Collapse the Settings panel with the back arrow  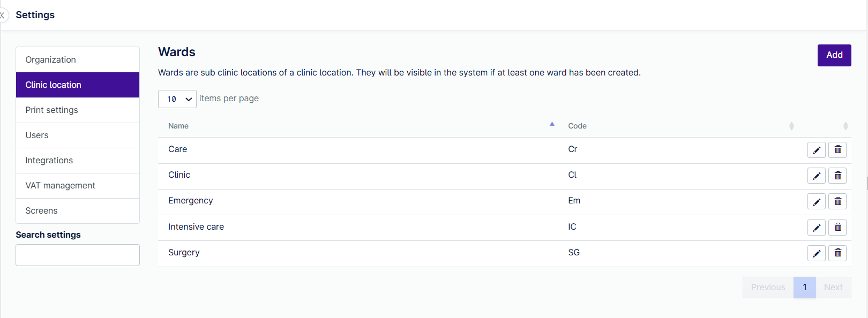[3, 15]
